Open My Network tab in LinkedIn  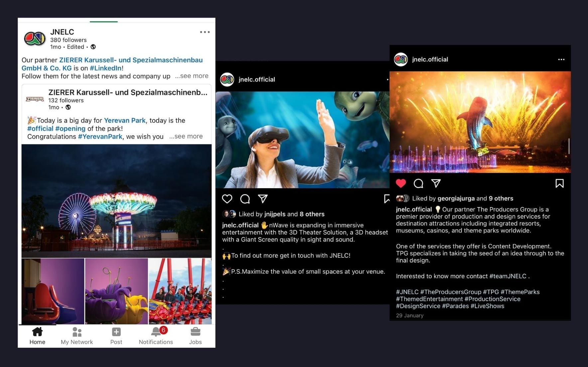pyautogui.click(x=77, y=336)
